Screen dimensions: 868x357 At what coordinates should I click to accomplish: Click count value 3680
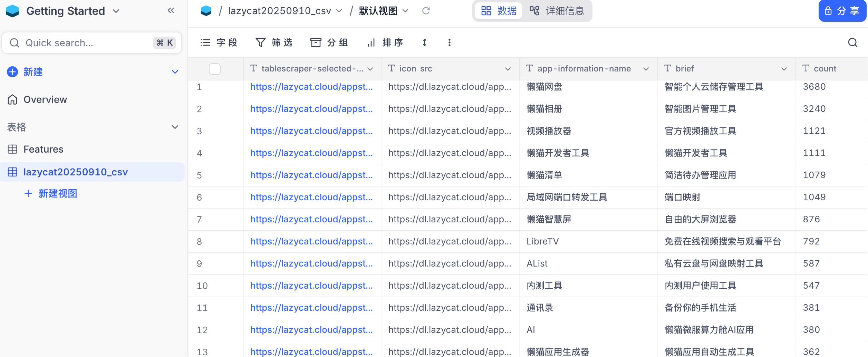814,87
